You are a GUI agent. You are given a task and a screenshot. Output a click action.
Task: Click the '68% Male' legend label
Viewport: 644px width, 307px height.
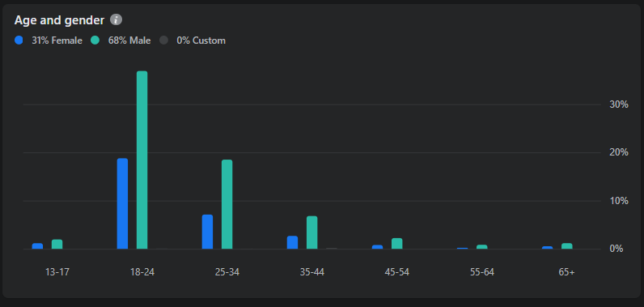(129, 41)
